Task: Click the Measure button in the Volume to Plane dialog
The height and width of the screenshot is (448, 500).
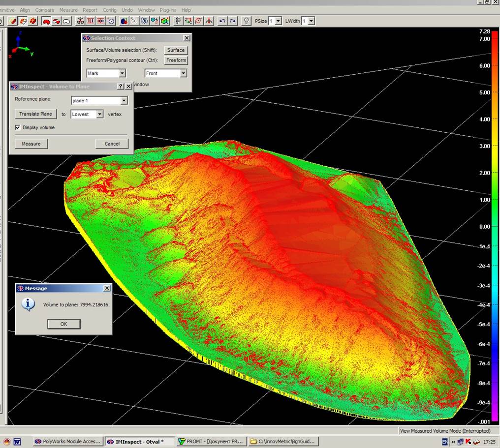Action: pos(31,144)
